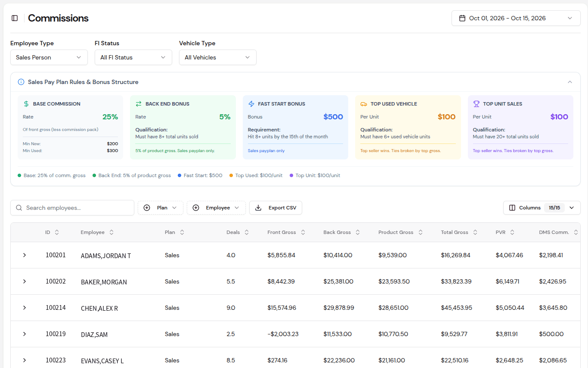Sort by the PVR column
This screenshot has height=368, width=588.
coord(505,232)
